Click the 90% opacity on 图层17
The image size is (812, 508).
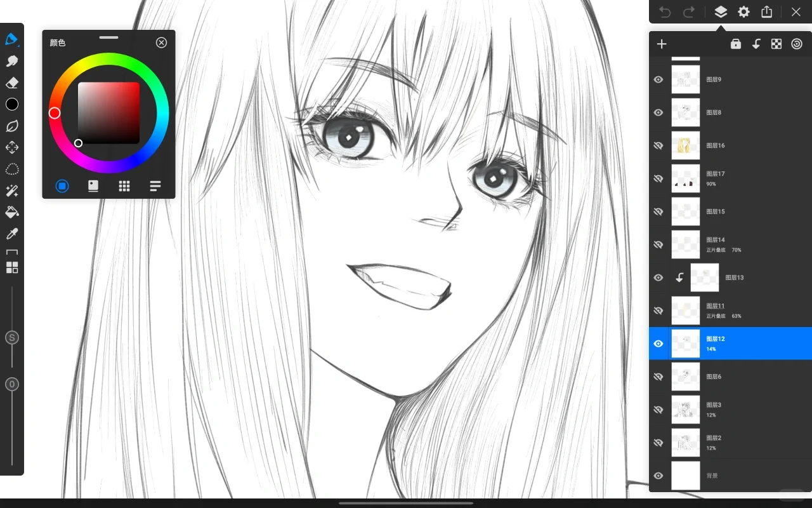tap(711, 184)
